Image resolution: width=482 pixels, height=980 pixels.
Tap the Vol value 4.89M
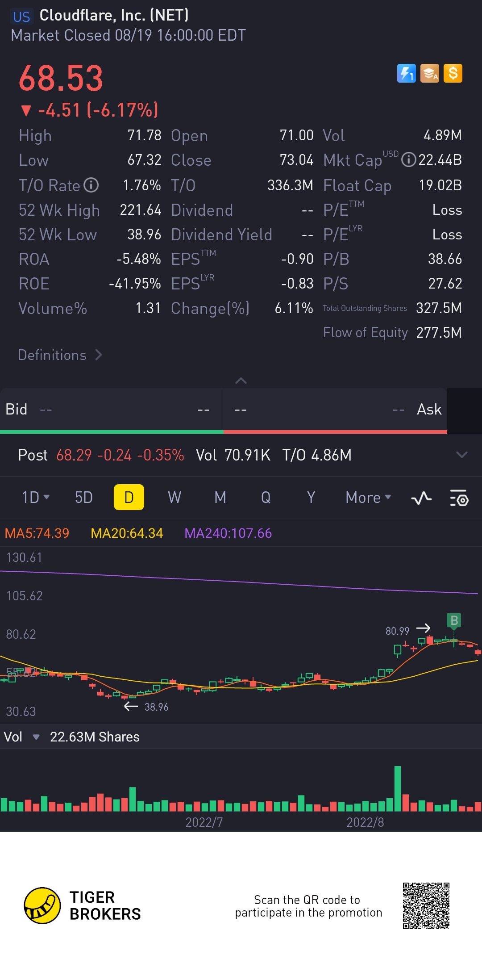pyautogui.click(x=442, y=135)
